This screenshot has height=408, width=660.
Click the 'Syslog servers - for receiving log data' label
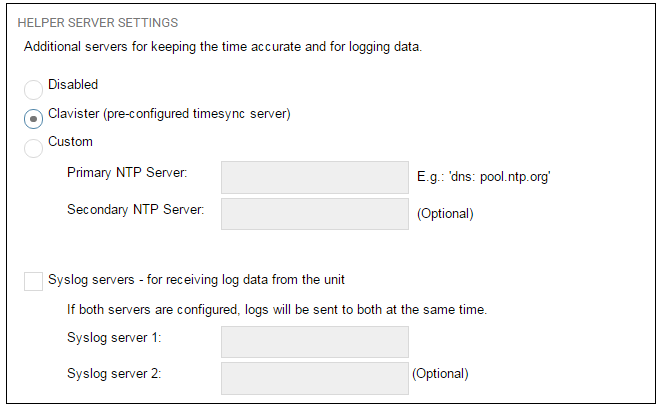196,279
